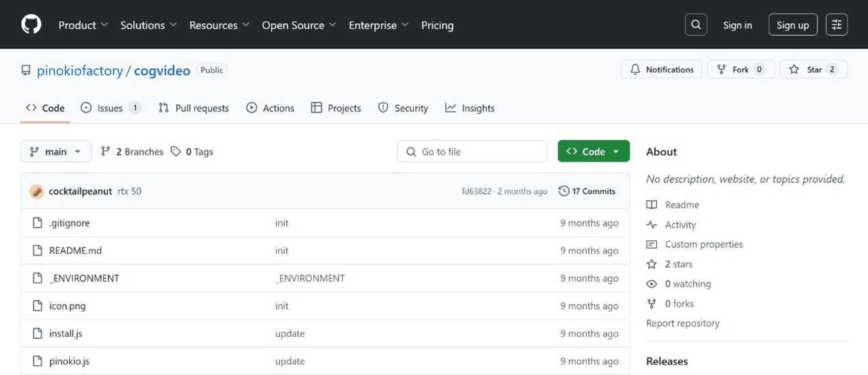Open the rtx 50 commit message
The width and height of the screenshot is (868, 375).
pyautogui.click(x=130, y=191)
